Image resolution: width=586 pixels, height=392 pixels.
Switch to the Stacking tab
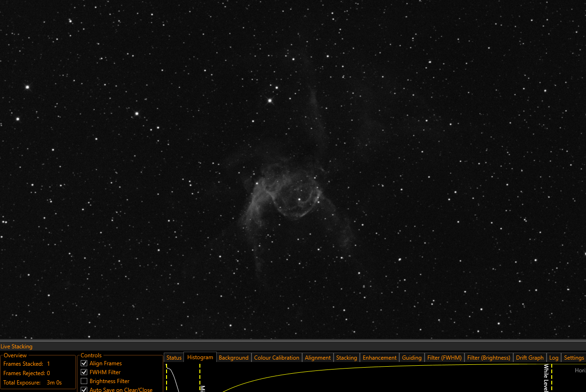coord(346,358)
